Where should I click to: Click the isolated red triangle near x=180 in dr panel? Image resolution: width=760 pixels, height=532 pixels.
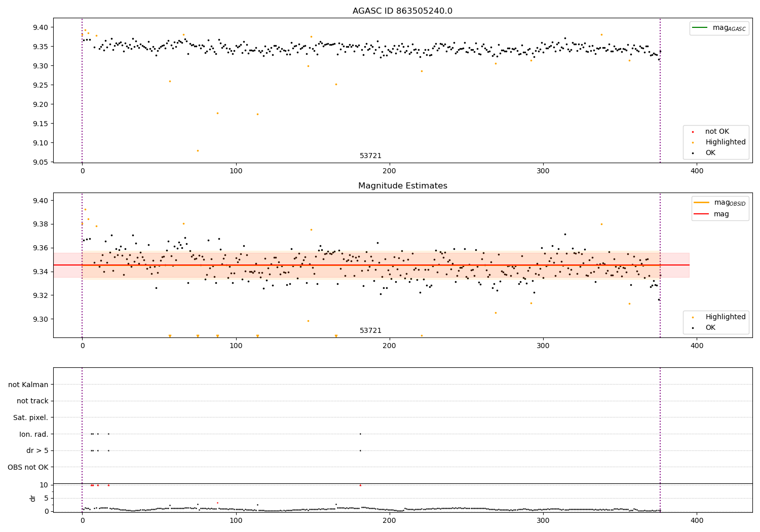(x=360, y=485)
